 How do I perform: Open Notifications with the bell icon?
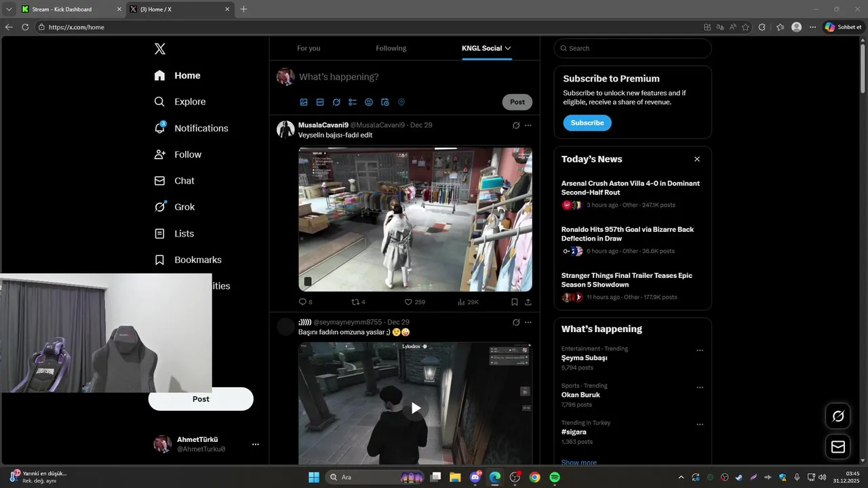coord(191,128)
